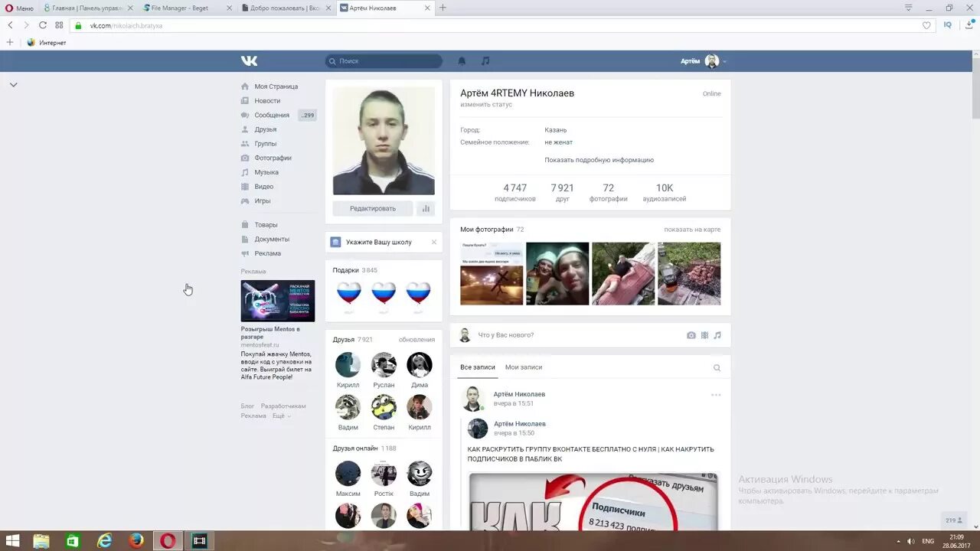Click изменить статус link
This screenshot has height=551, width=980.
pyautogui.click(x=486, y=104)
